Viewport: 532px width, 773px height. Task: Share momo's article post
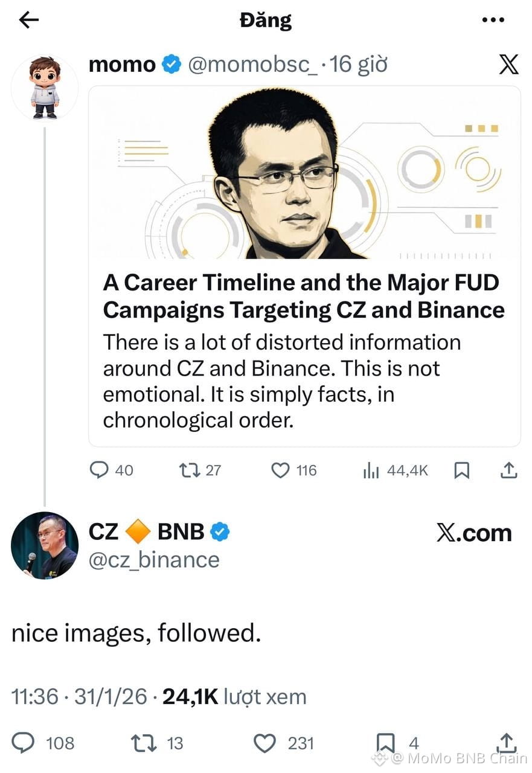pos(508,470)
